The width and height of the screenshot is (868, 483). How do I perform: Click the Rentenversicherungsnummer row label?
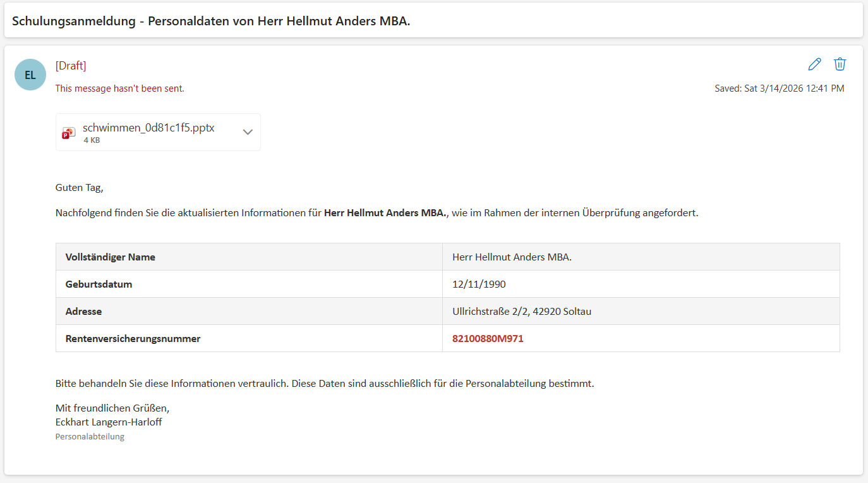133,339
